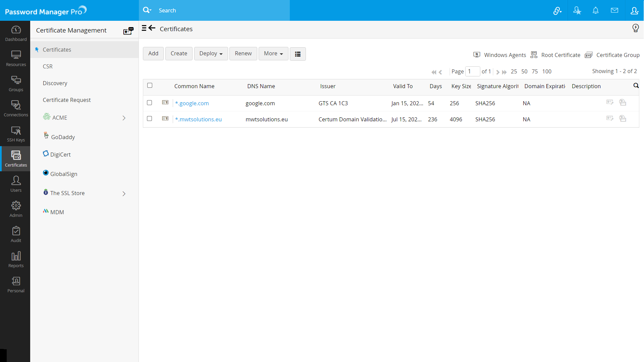The image size is (644, 362).
Task: Open the Deploy dropdown
Action: (x=211, y=53)
